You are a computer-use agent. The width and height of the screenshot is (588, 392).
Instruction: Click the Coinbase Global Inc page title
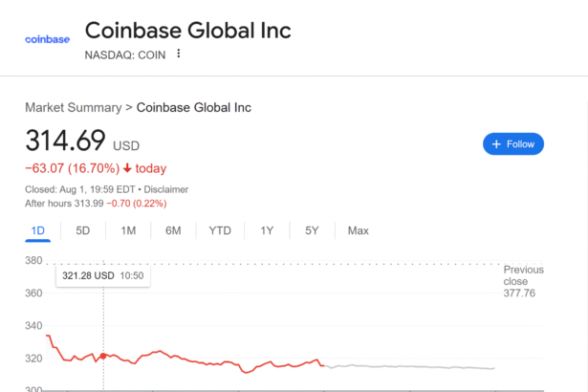[x=188, y=30]
